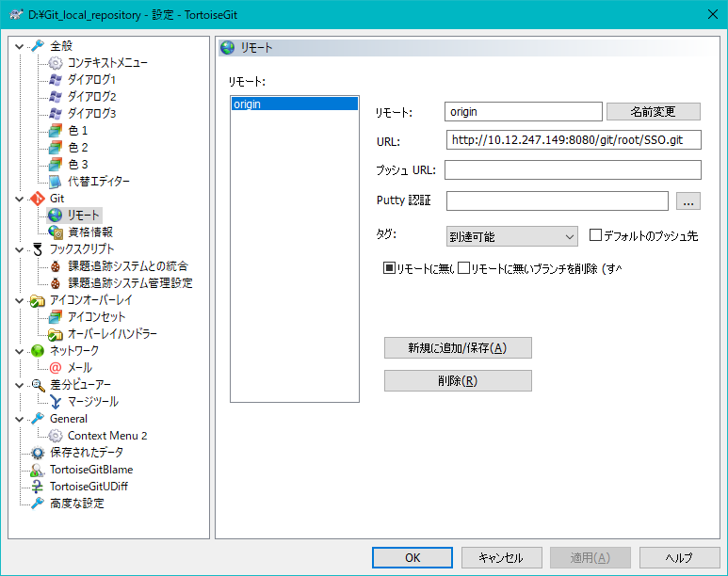Collapse the General tree node
This screenshot has height=576, width=728.
click(x=20, y=419)
